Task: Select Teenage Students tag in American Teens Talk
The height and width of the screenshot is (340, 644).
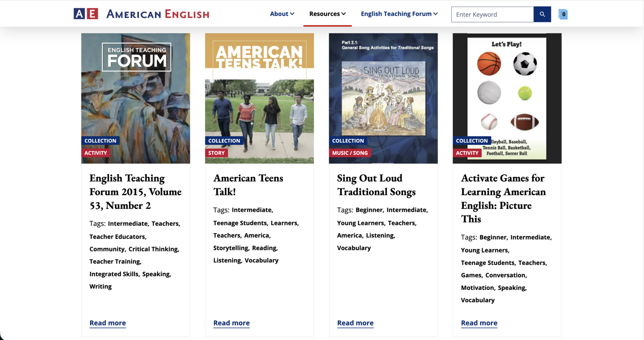Action: (x=240, y=223)
